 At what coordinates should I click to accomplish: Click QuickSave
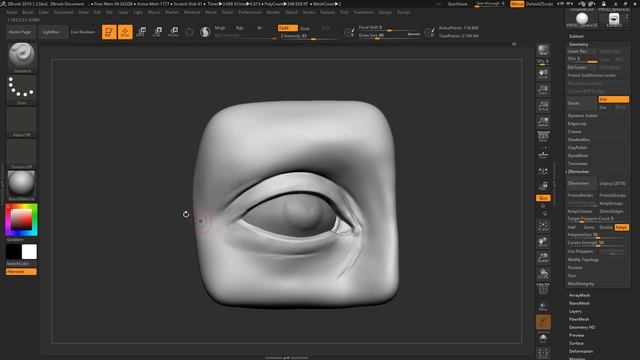point(458,4)
